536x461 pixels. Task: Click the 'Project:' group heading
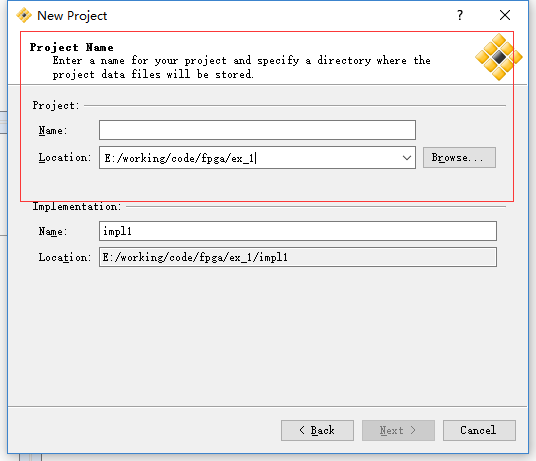click(x=56, y=105)
